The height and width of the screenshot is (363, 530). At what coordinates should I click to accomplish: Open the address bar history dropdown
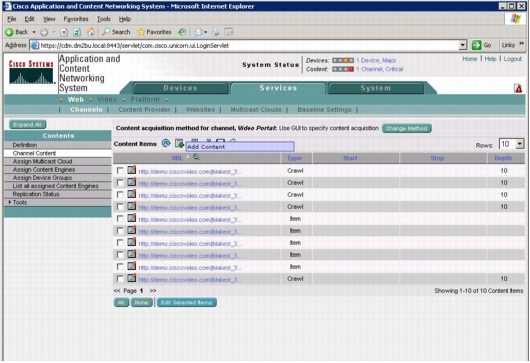tap(463, 45)
